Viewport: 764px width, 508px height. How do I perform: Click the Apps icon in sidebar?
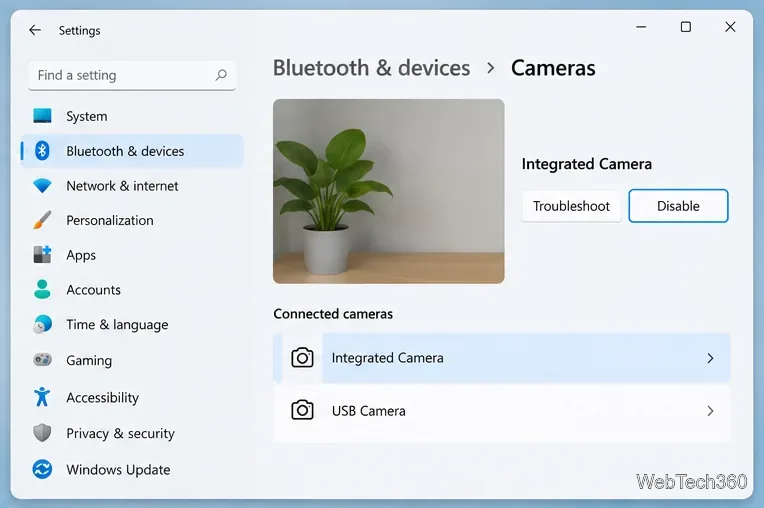42,255
